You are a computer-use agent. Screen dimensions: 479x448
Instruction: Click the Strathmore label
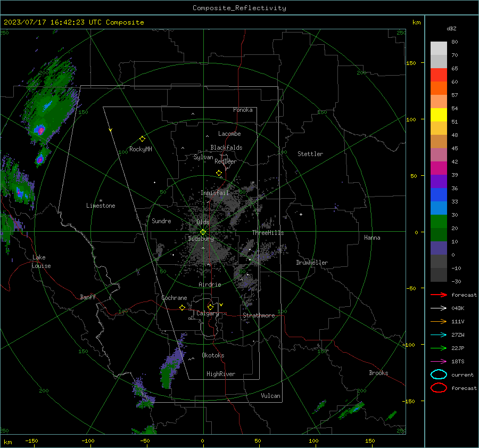[259, 315]
